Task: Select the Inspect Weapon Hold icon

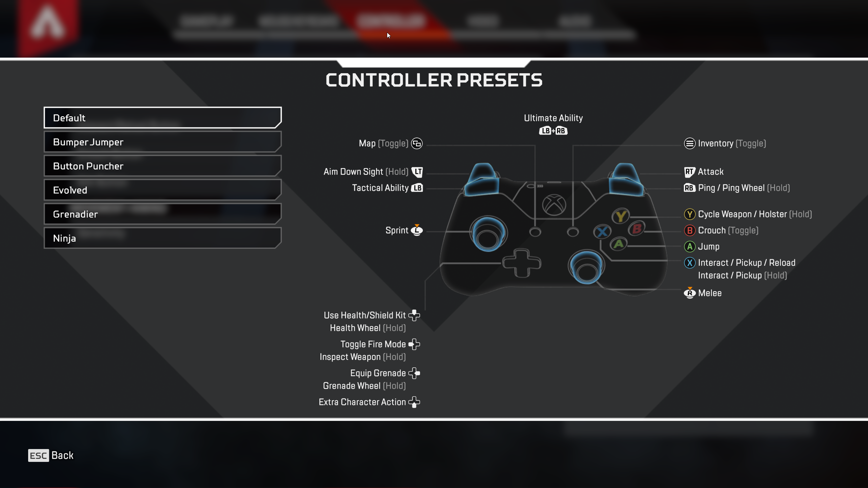Action: click(x=415, y=344)
